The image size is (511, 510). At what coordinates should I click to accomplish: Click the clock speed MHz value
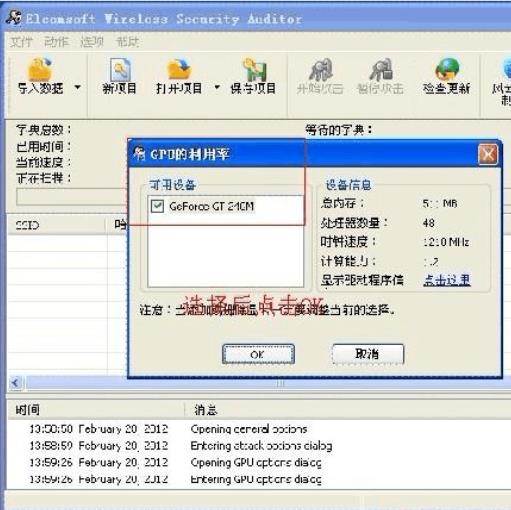pyautogui.click(x=446, y=242)
